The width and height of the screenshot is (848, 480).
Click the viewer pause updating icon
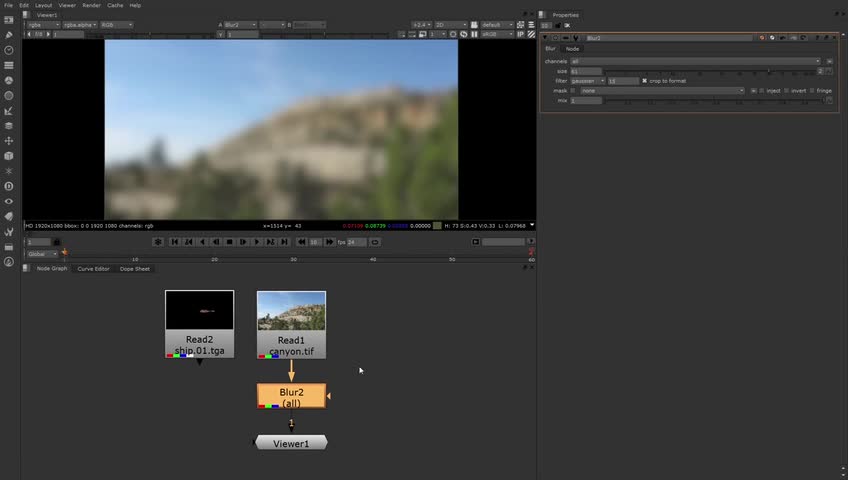click(x=474, y=34)
